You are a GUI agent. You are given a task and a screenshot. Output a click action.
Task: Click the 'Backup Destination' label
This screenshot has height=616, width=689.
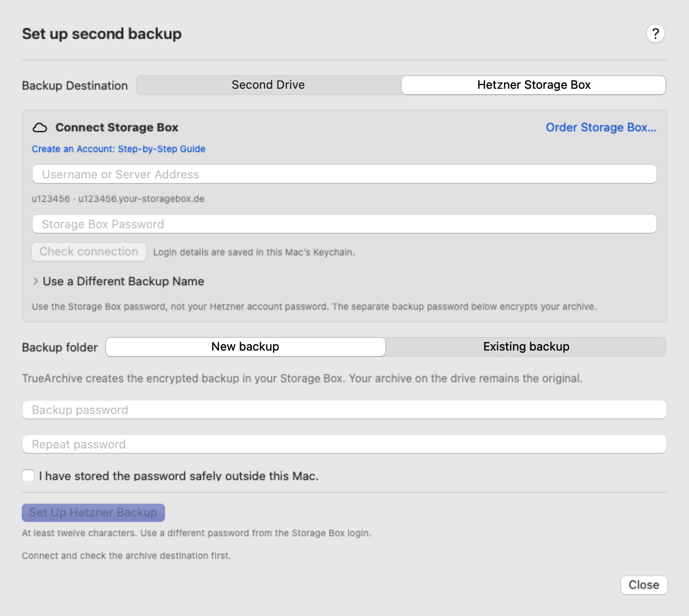[75, 86]
